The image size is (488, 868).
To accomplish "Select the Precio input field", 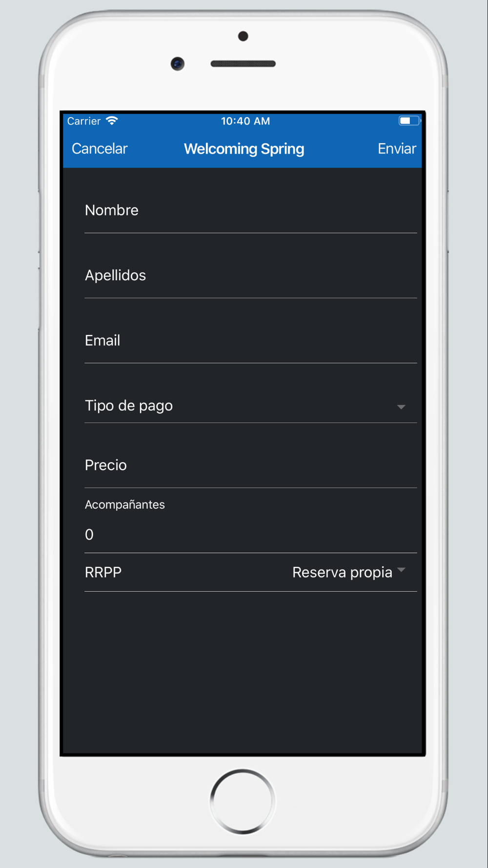I will [251, 465].
